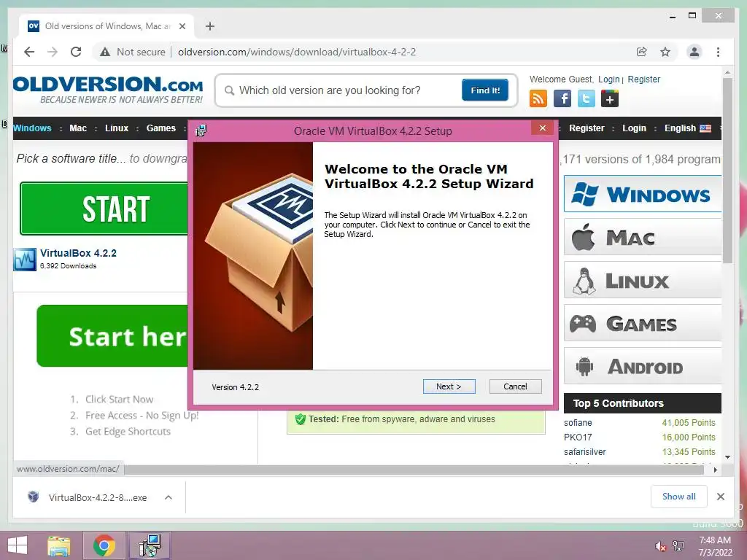This screenshot has height=560, width=747.
Task: Open the Linux category tile
Action: (643, 280)
